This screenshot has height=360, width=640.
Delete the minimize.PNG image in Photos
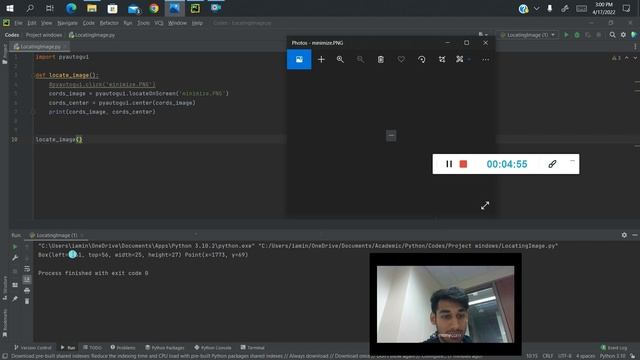tap(380, 60)
